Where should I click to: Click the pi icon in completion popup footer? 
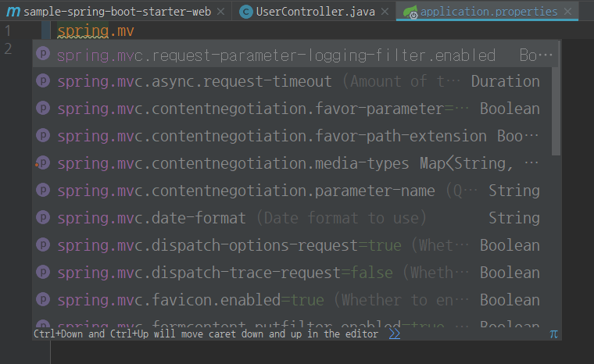553,334
